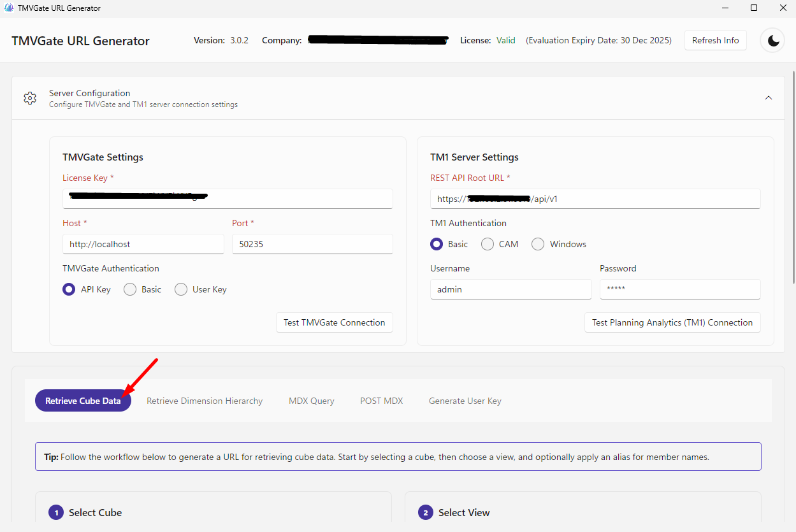Select API Key authentication radio
Viewport: 796px width, 532px height.
click(x=69, y=289)
